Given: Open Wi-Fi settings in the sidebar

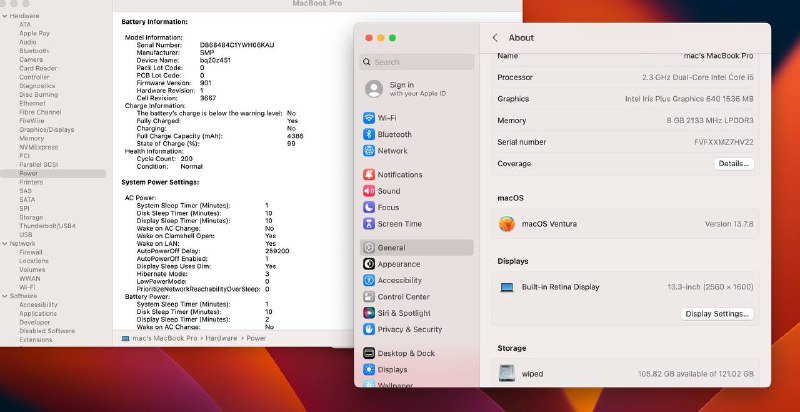Looking at the screenshot, I should pos(386,117).
